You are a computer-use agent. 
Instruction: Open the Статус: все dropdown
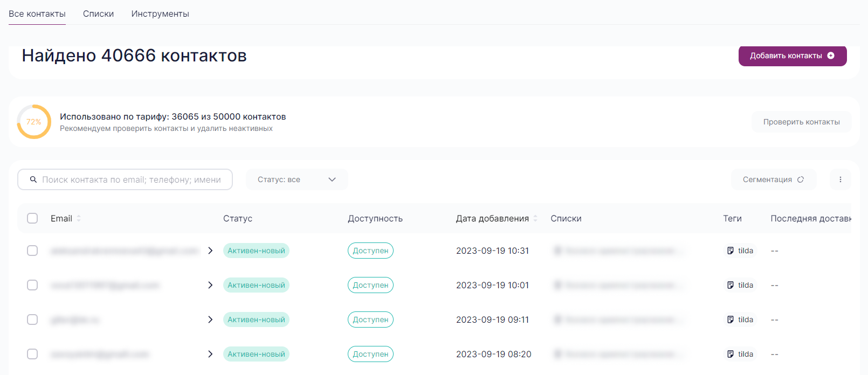[x=297, y=179]
